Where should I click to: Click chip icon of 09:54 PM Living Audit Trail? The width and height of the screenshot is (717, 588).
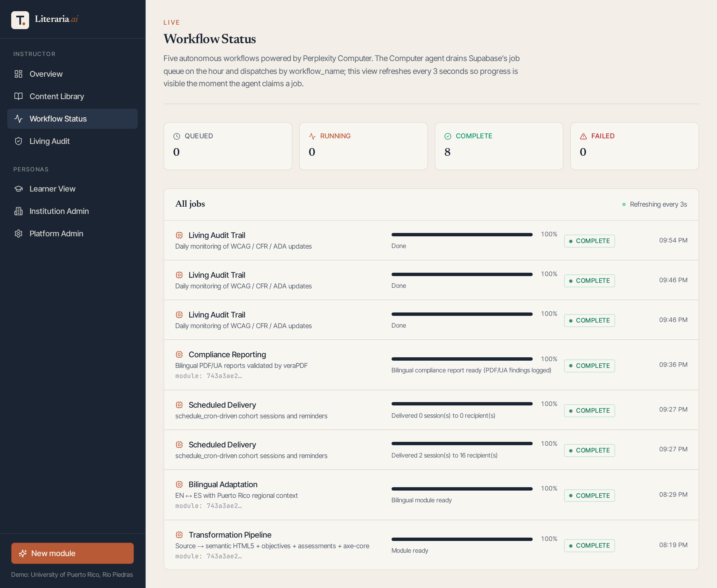tap(179, 235)
